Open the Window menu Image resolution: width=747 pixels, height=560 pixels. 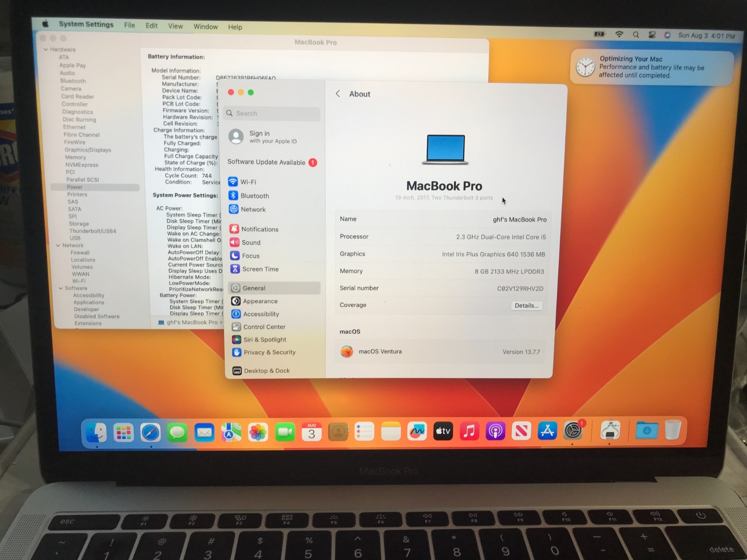205,27
